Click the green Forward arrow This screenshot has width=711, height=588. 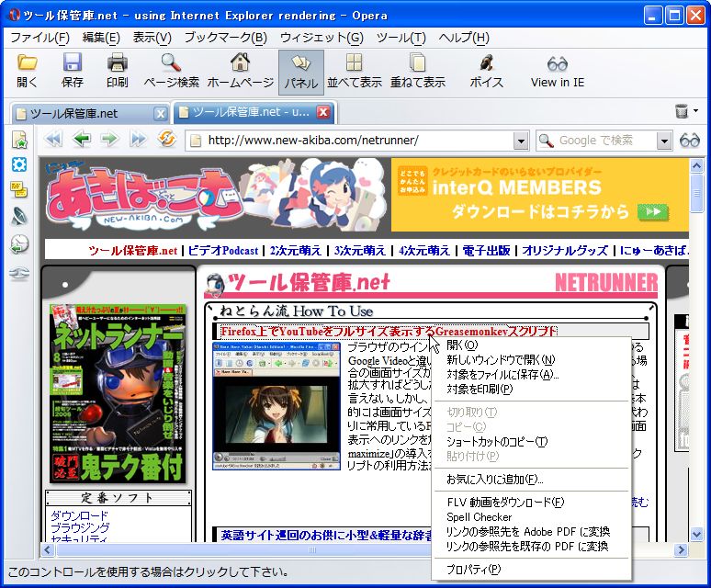coord(109,139)
